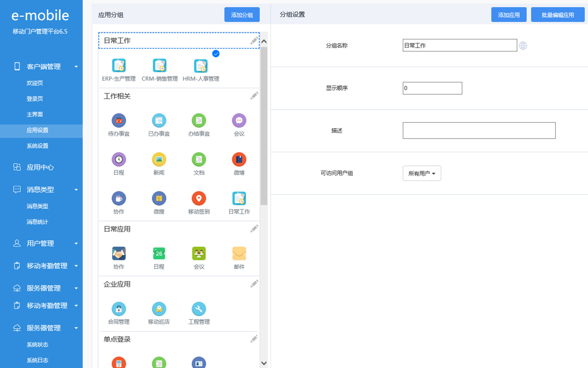Select the 会议 people icon in 日常应用

tap(199, 253)
